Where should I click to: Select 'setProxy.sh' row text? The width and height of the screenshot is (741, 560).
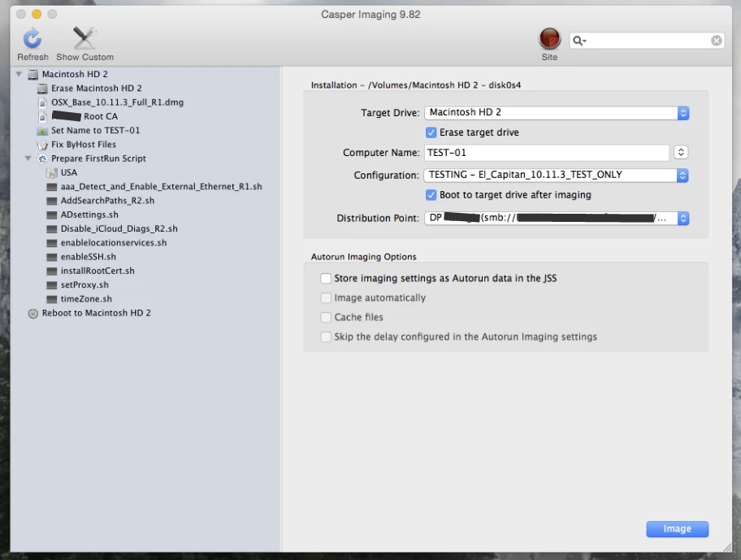point(84,285)
